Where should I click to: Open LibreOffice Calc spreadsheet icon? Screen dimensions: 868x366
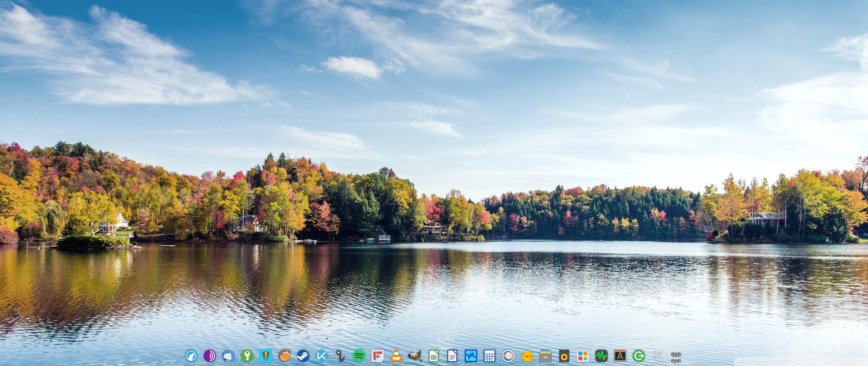433,356
